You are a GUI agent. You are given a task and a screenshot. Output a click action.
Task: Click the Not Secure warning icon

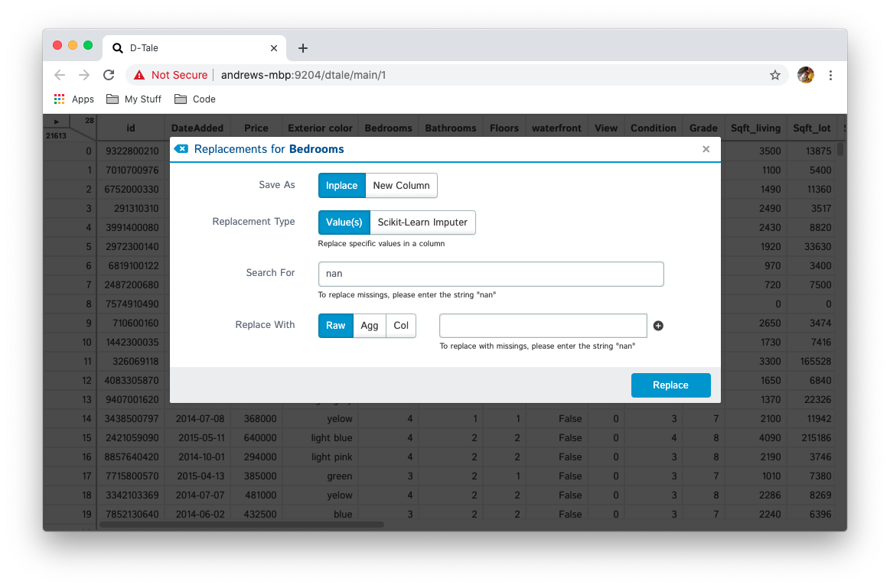(x=139, y=75)
